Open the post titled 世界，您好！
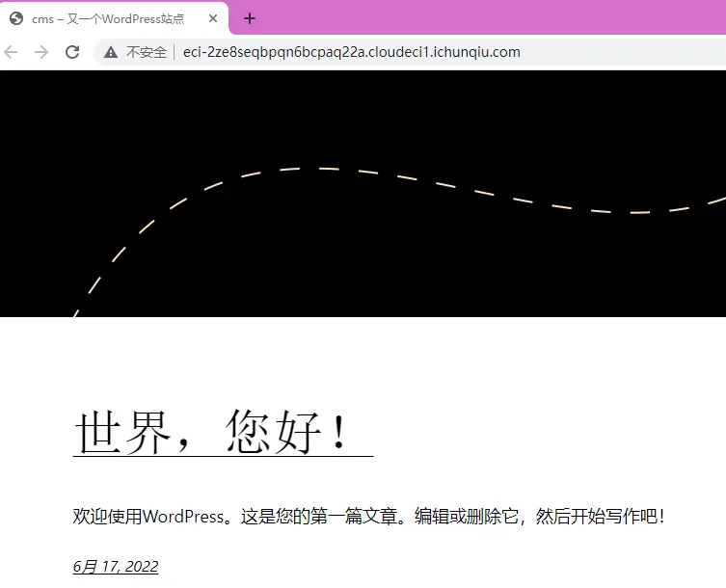Image resolution: width=726 pixels, height=588 pixels. click(223, 433)
